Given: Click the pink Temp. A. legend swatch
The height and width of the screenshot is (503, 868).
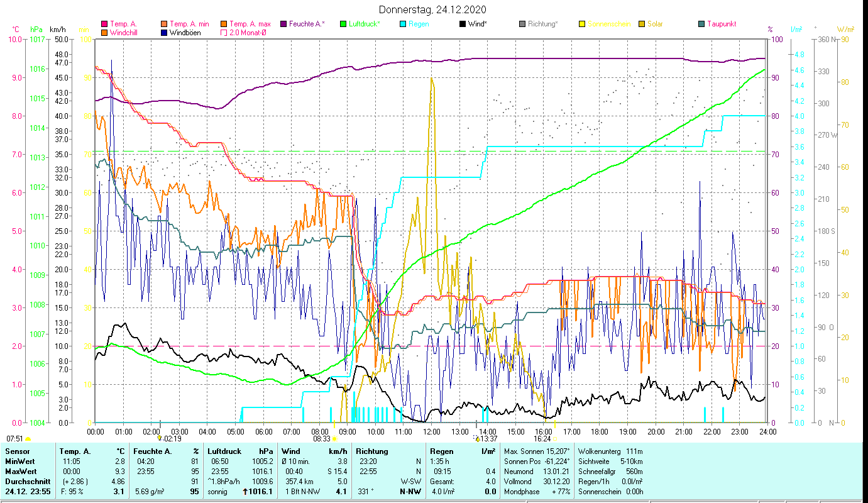Looking at the screenshot, I should click(104, 24).
